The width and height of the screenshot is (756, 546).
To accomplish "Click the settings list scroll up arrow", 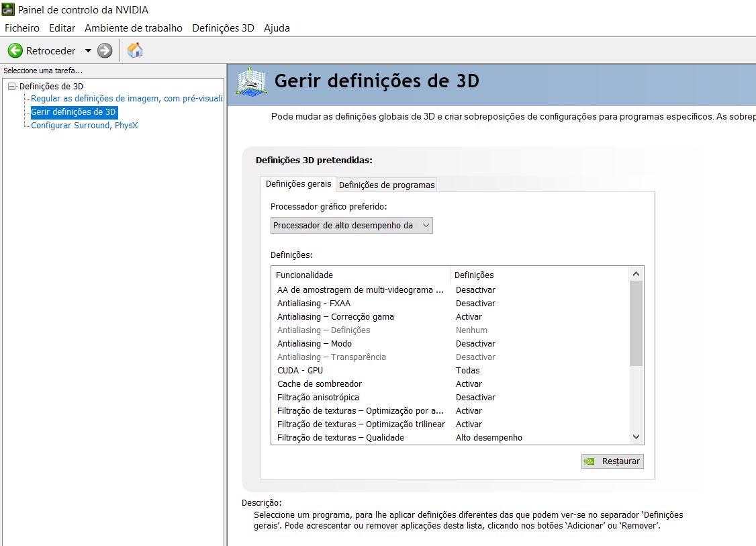I will pos(636,274).
